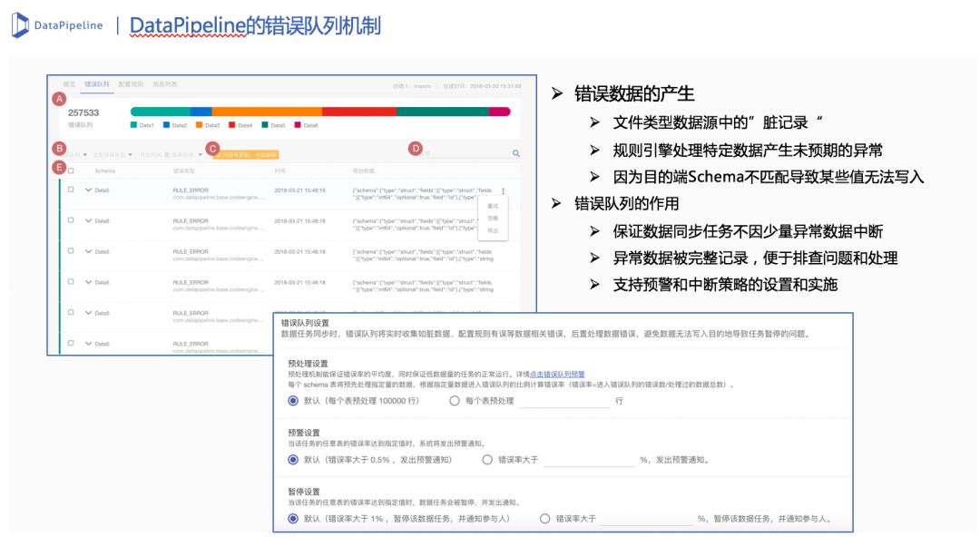Select default radio 错误率大于 1% 暂停该数据任务
This screenshot has height=546, width=980.
(292, 519)
